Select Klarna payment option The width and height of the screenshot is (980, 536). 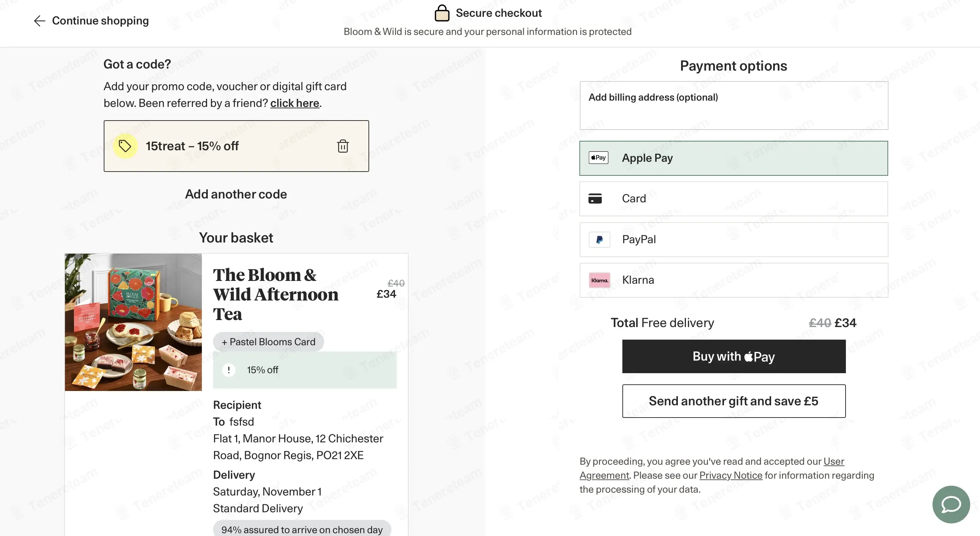733,280
